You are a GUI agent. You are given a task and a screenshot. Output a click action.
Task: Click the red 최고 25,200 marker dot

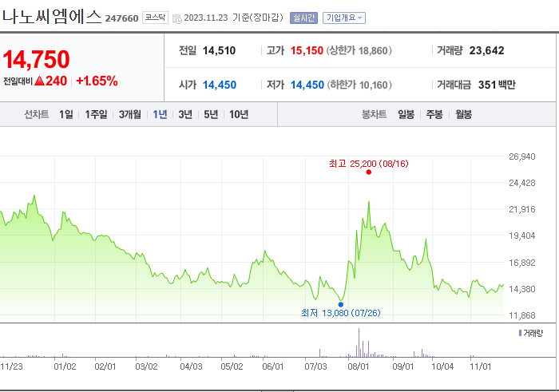369,172
